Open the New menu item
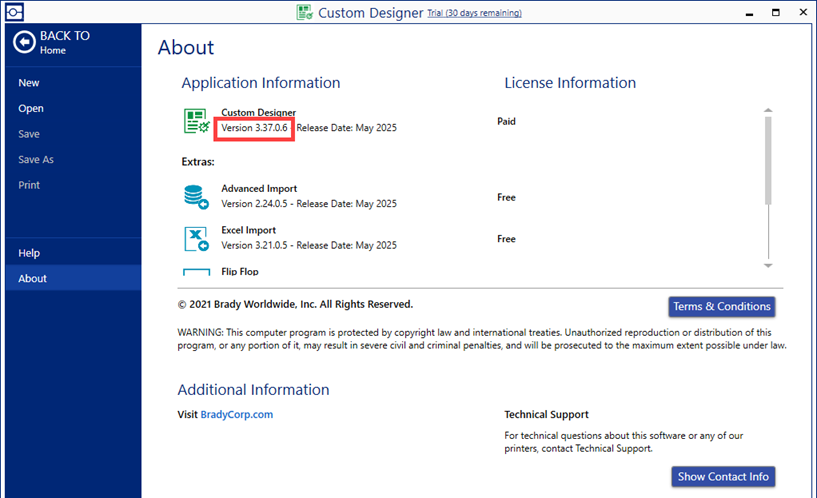This screenshot has width=817, height=498. pyautogui.click(x=29, y=83)
